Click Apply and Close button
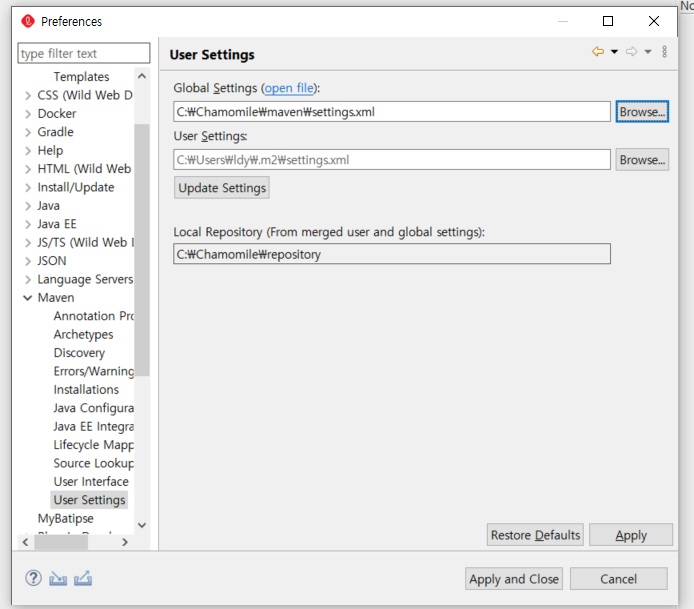The height and width of the screenshot is (609, 694). (514, 579)
